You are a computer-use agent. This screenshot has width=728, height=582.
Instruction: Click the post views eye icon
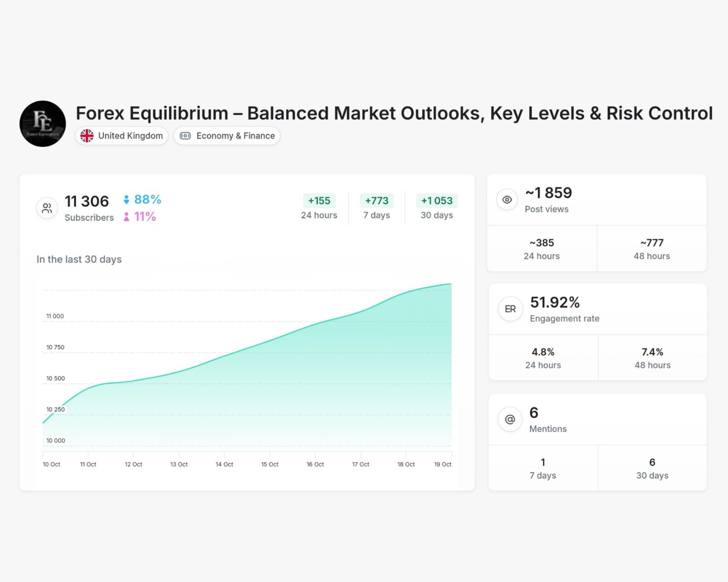point(507,200)
